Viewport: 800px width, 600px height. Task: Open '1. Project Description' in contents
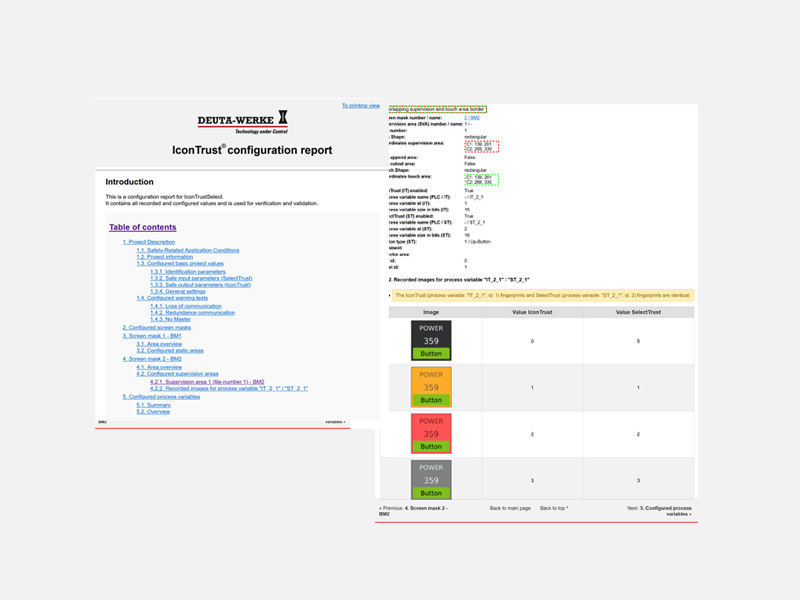148,242
